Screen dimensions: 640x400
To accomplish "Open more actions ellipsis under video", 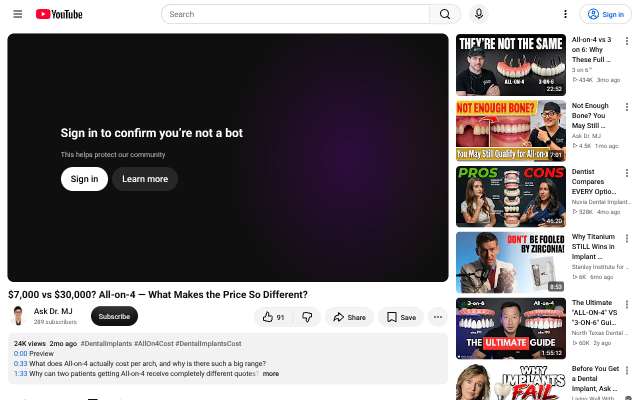I will coord(438,317).
